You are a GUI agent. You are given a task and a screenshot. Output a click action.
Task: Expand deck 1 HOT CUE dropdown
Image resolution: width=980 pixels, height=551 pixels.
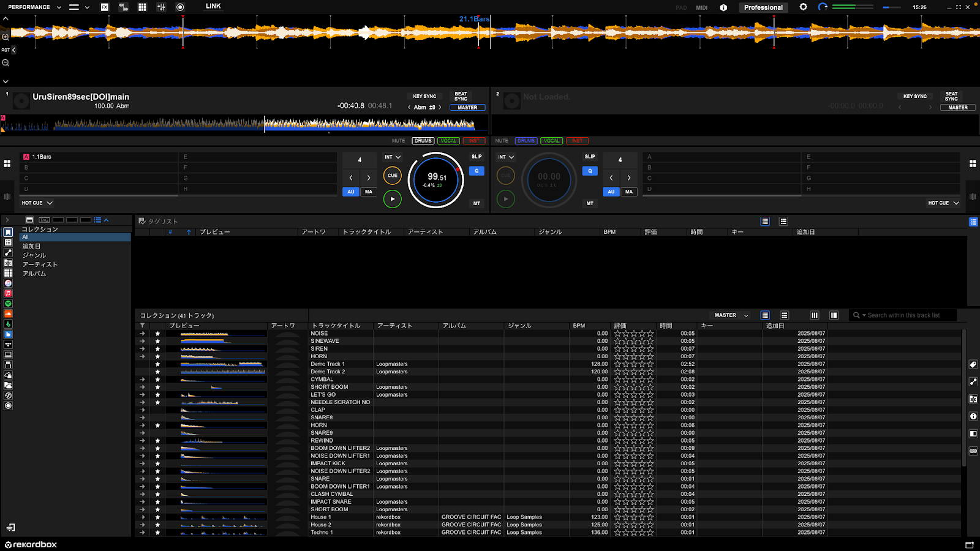[x=37, y=203]
